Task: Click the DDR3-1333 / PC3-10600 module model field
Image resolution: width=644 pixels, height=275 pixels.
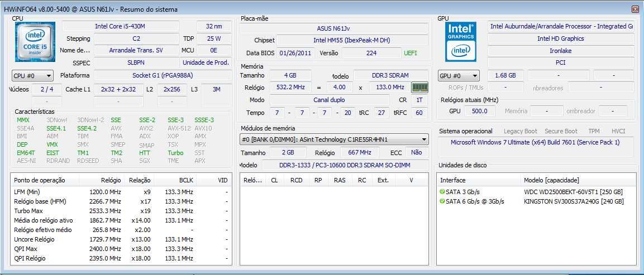Action: [x=345, y=165]
